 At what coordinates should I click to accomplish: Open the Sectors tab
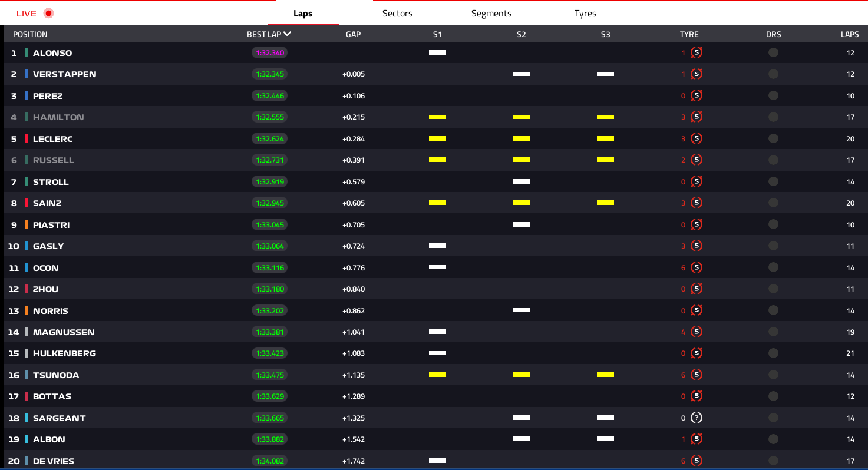coord(397,14)
